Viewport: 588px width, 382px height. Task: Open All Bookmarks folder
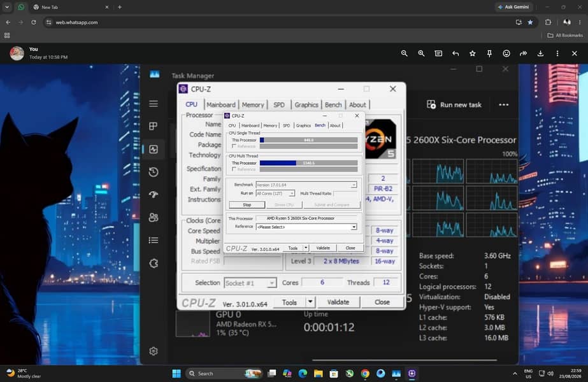pyautogui.click(x=566, y=35)
